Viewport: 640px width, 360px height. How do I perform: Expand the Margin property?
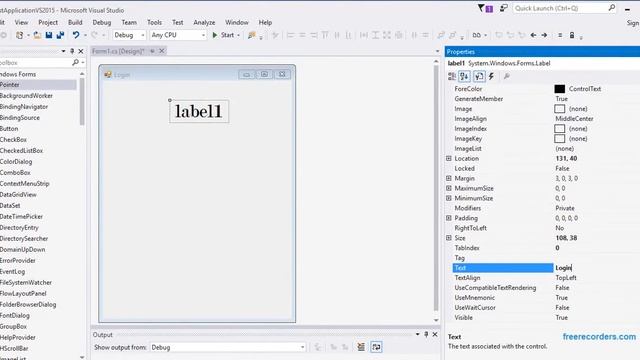point(449,178)
